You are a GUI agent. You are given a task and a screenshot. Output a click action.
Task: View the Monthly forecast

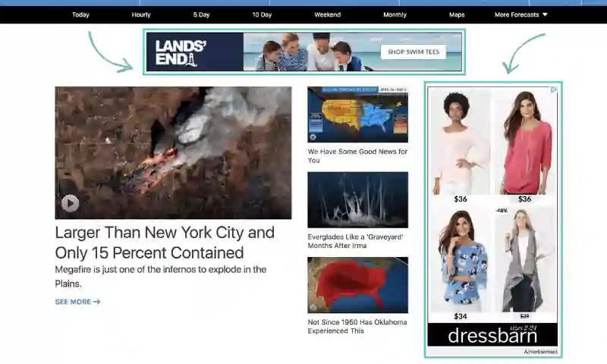395,14
